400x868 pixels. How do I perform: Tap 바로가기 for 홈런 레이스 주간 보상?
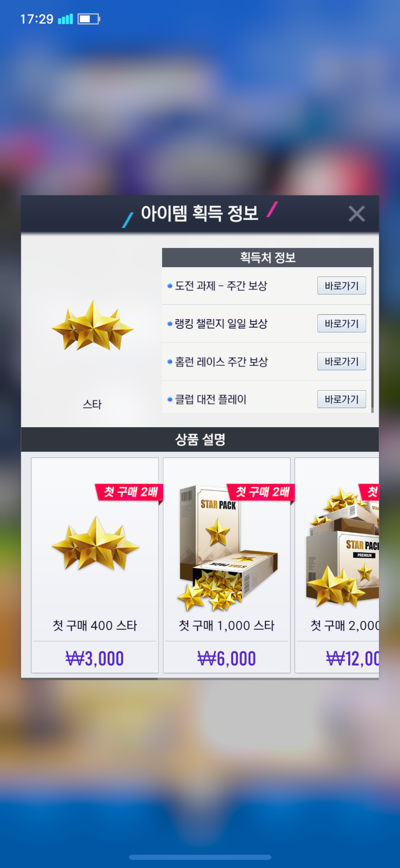click(341, 361)
